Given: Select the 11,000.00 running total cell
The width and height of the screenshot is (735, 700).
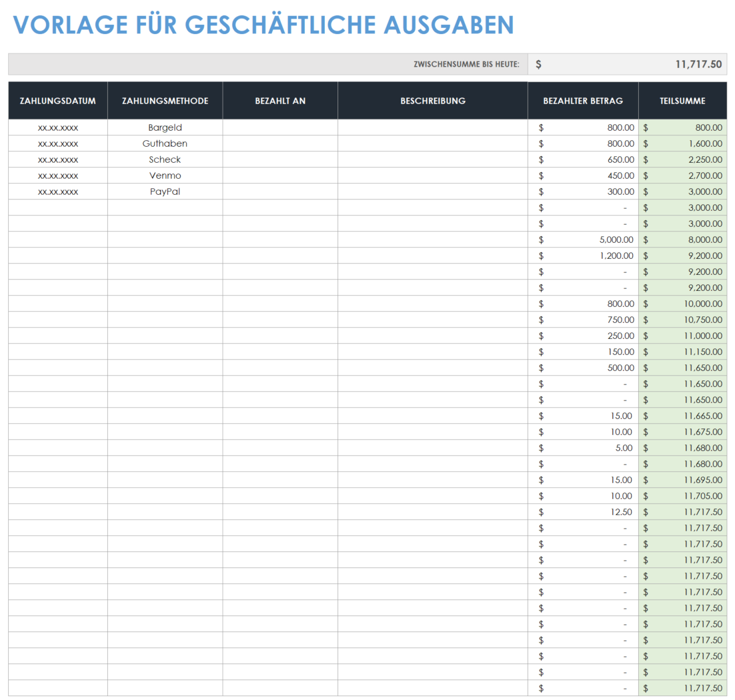Looking at the screenshot, I should 682,336.
